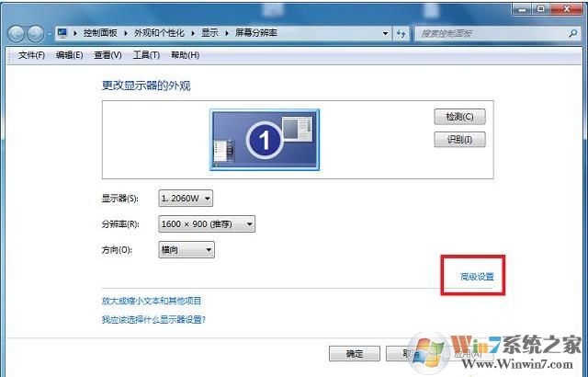This screenshot has height=377, width=588.
Task: Close the screen resolution window
Action: coord(567,9)
